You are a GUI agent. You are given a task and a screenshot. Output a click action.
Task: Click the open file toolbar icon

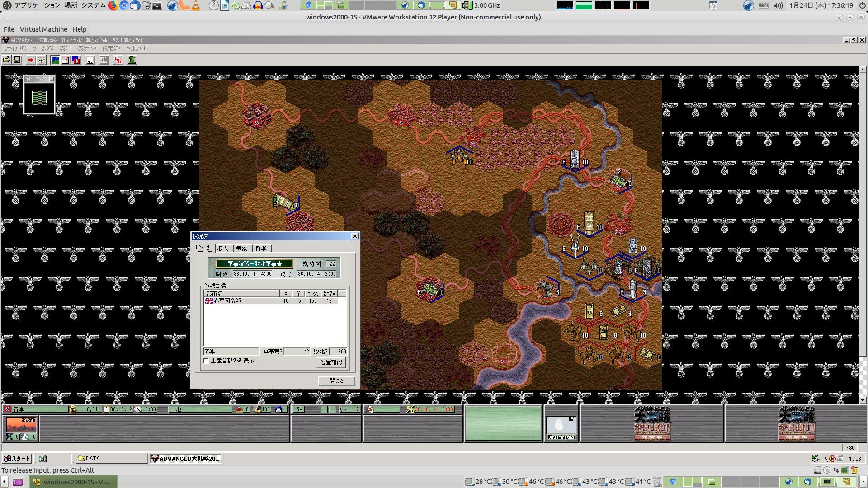pos(6,60)
